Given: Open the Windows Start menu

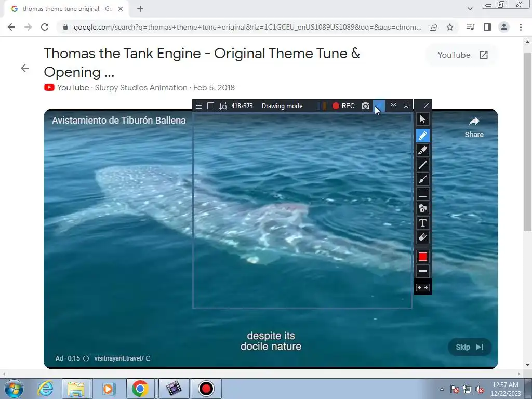Looking at the screenshot, I should (14, 389).
